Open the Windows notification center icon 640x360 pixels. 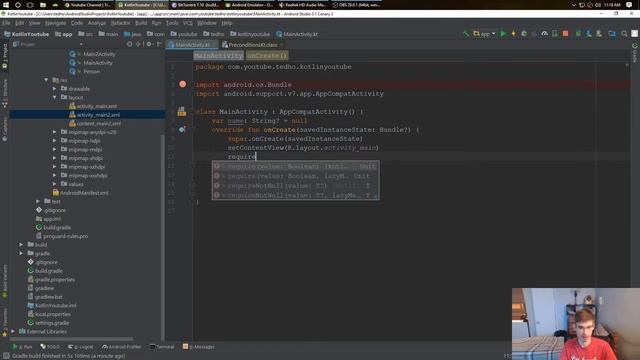[629, 5]
